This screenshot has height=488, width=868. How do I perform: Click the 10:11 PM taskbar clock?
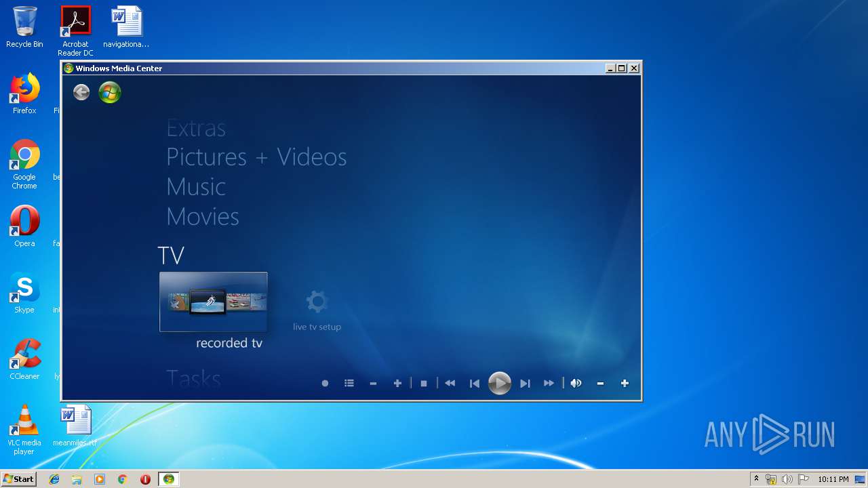tap(833, 479)
